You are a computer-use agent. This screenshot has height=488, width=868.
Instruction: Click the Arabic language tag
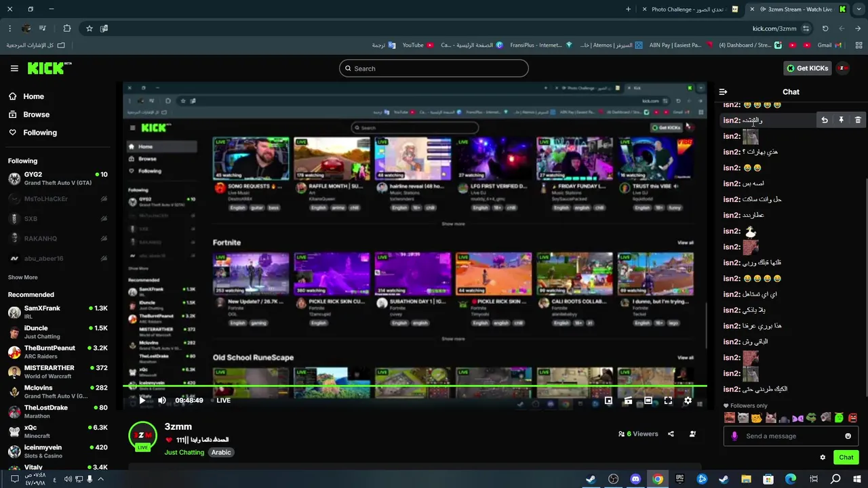(221, 452)
